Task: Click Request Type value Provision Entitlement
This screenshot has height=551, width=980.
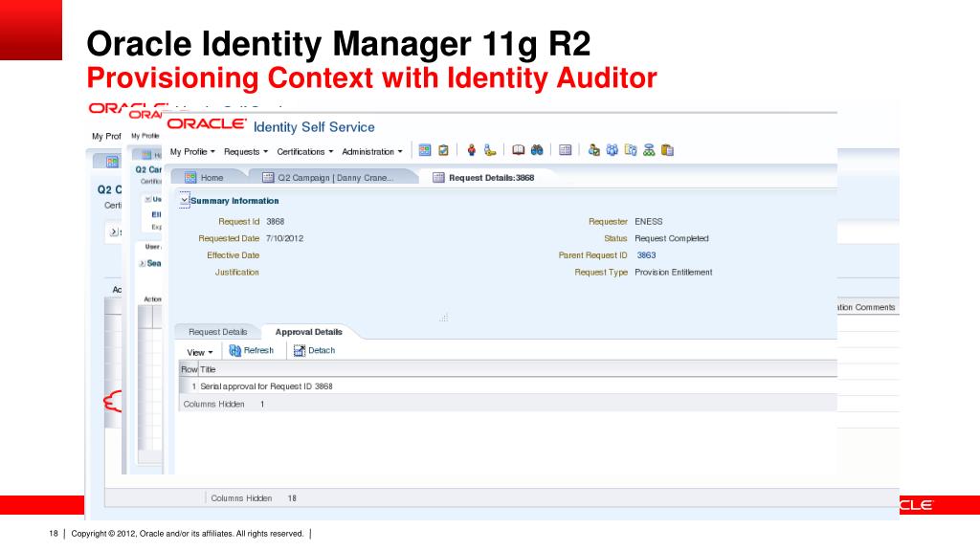Action: click(674, 272)
